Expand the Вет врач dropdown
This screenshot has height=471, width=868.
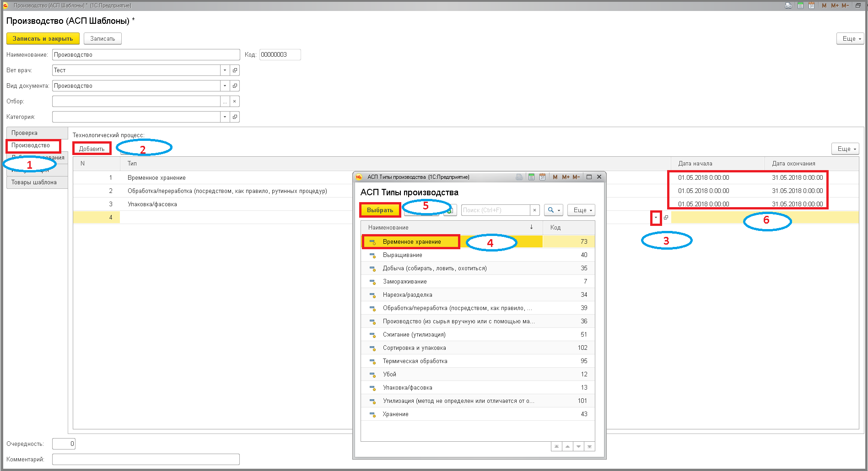pyautogui.click(x=225, y=70)
